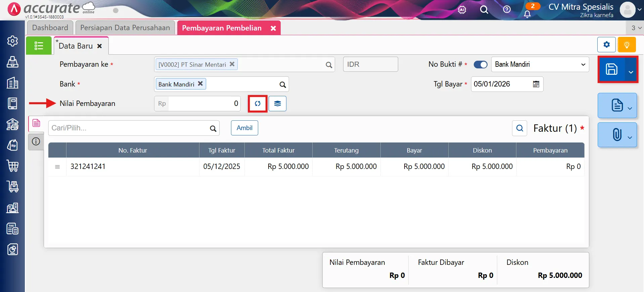Screen dimensions: 644x292
Task: Click the help question mark icon
Action: 507,9
